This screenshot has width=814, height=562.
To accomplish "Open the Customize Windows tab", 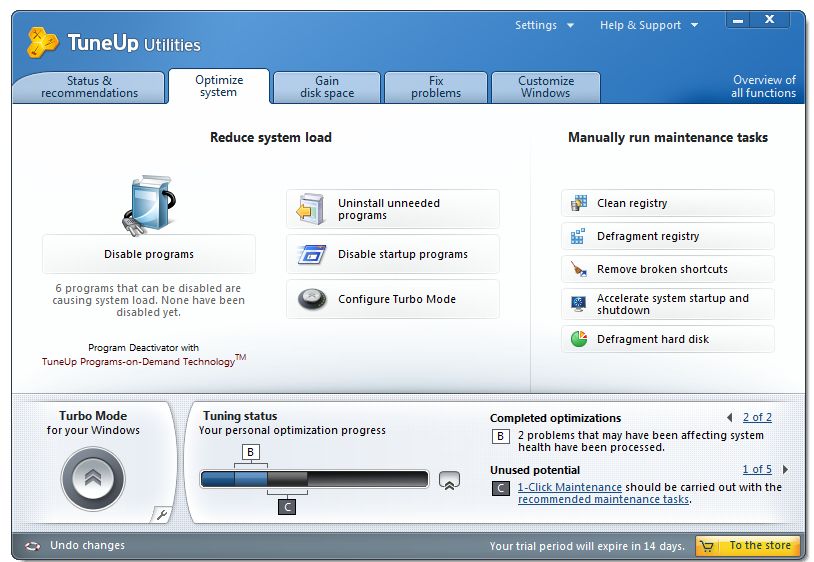I will click(x=546, y=87).
